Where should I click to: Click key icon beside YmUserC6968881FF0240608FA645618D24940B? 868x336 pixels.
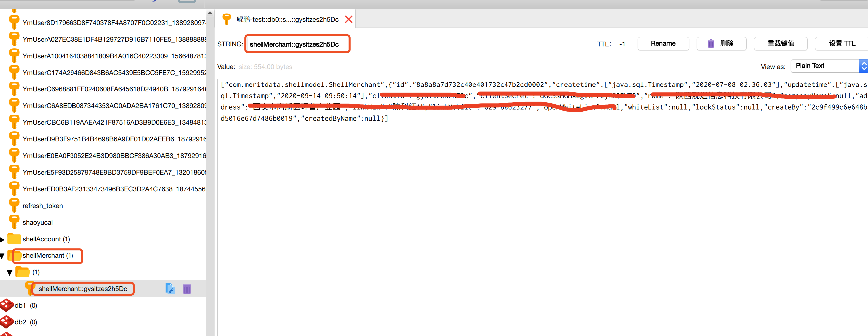[x=14, y=89]
